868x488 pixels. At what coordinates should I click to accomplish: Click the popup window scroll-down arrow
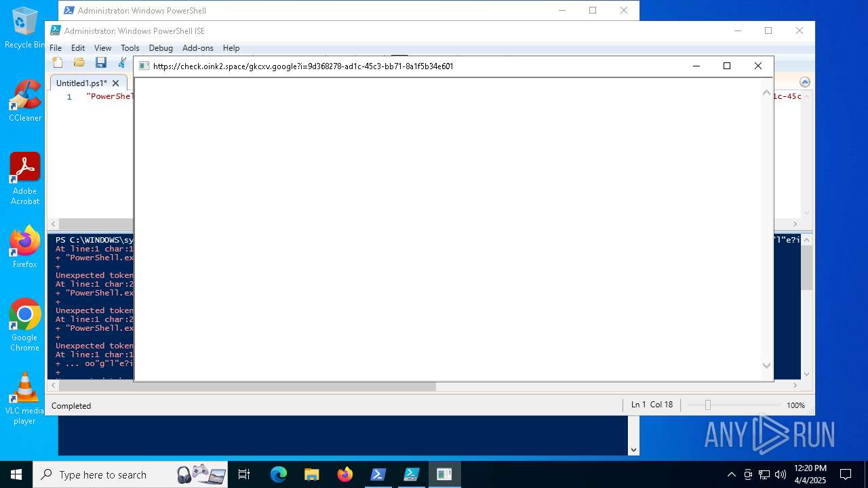click(766, 365)
